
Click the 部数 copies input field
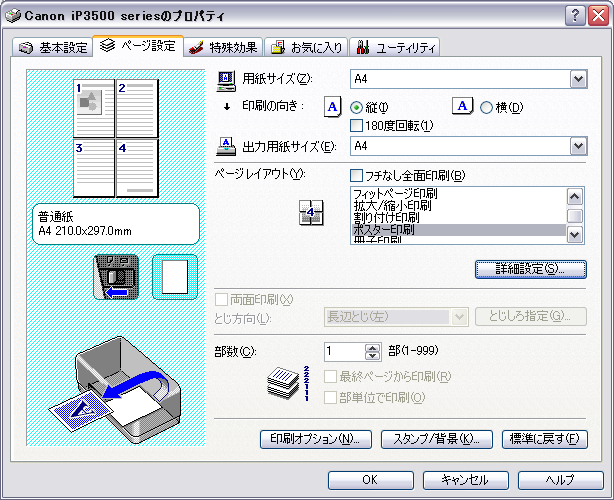point(345,352)
